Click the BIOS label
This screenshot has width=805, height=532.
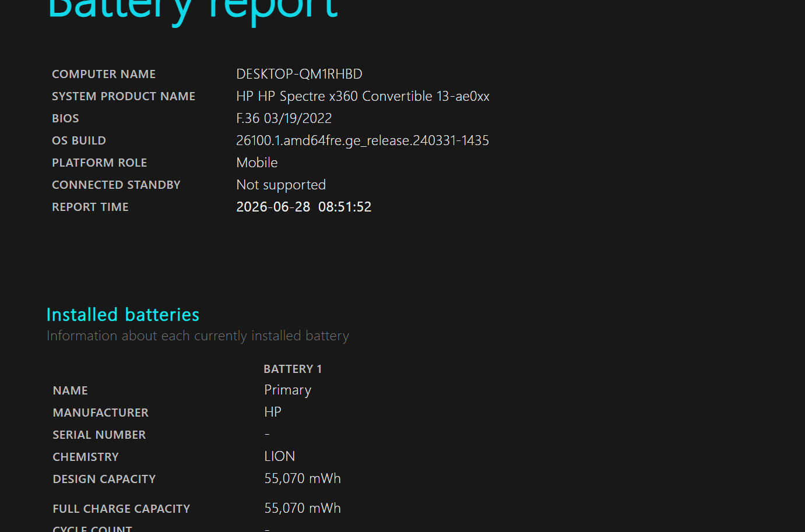click(65, 118)
